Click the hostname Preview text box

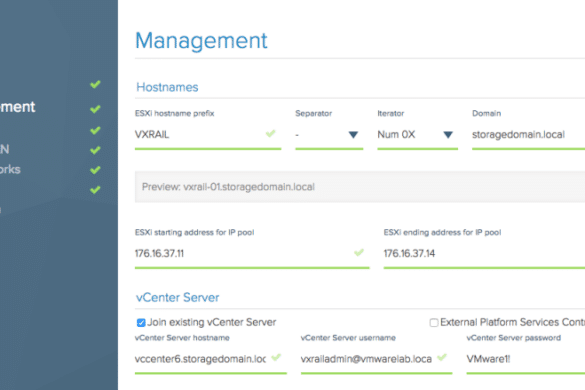point(360,187)
